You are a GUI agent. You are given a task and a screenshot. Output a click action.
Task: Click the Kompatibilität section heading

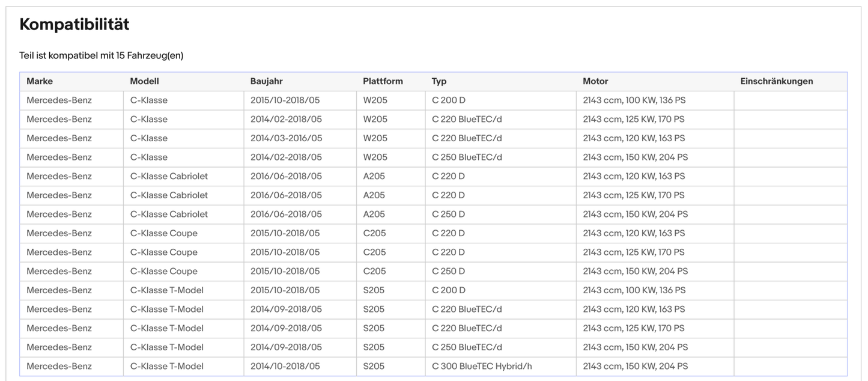(x=74, y=25)
